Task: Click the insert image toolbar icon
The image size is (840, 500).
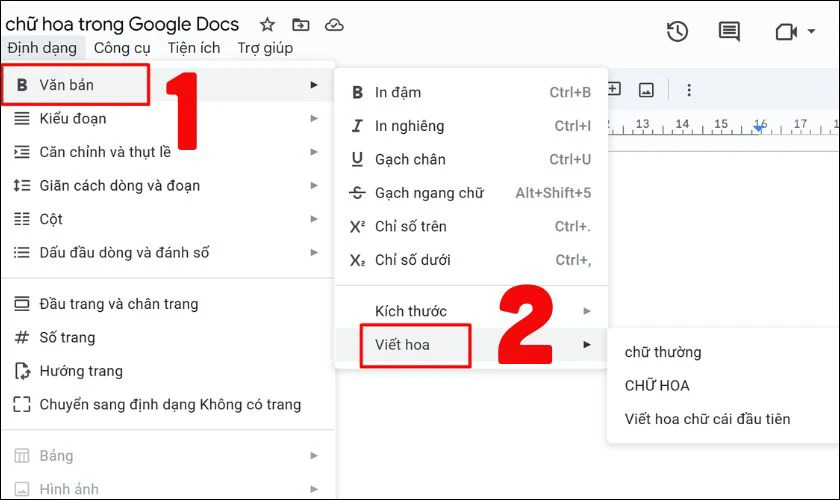Action: [646, 90]
